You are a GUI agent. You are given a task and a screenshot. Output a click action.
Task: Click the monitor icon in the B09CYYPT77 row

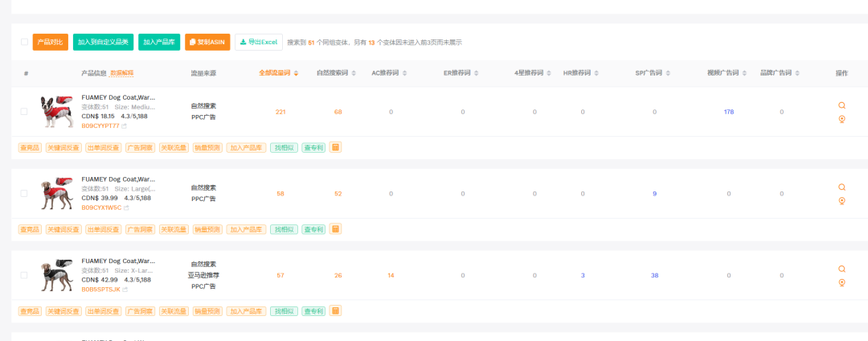pyautogui.click(x=841, y=119)
